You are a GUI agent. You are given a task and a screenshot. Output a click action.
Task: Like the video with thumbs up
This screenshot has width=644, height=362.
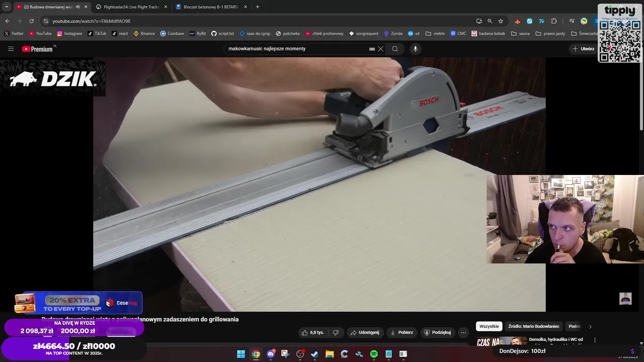pos(312,332)
